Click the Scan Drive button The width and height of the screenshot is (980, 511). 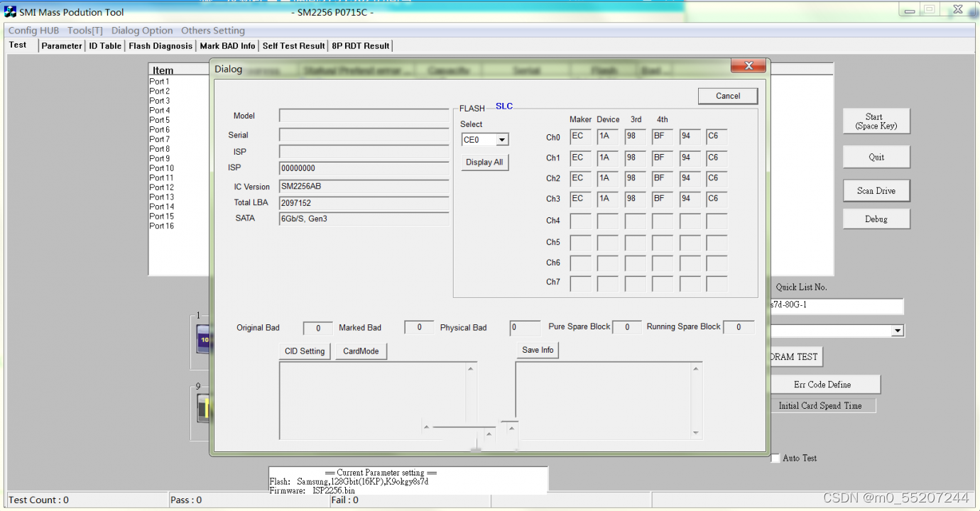point(876,190)
